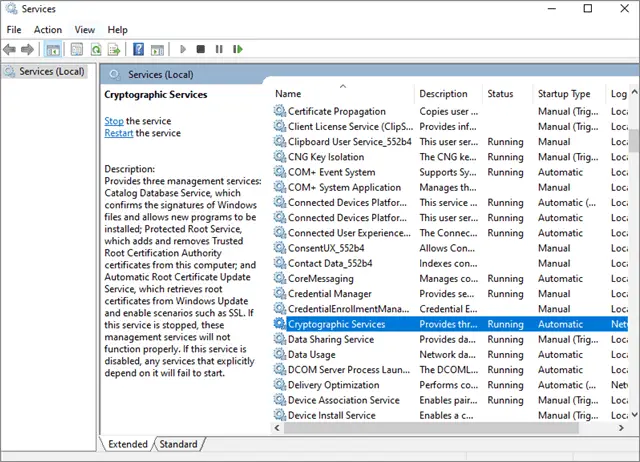
Task: Select CredentialEnrollmentMana... service
Action: coord(451,309)
